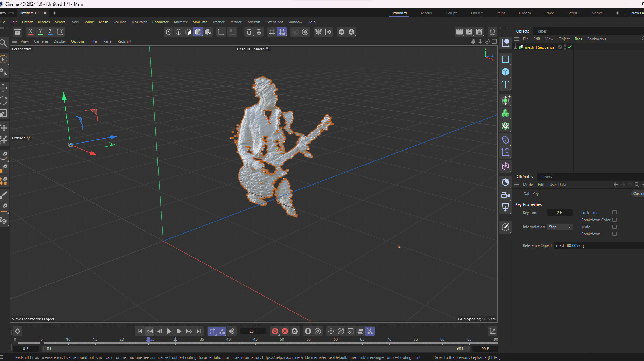Switch to the Takes tab
The width and height of the screenshot is (644, 361).
click(x=542, y=31)
